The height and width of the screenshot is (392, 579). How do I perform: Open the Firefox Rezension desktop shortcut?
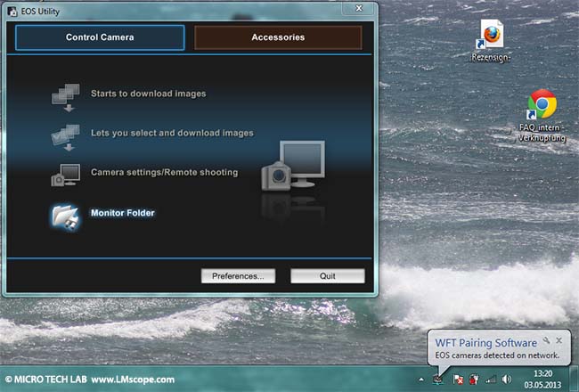491,36
